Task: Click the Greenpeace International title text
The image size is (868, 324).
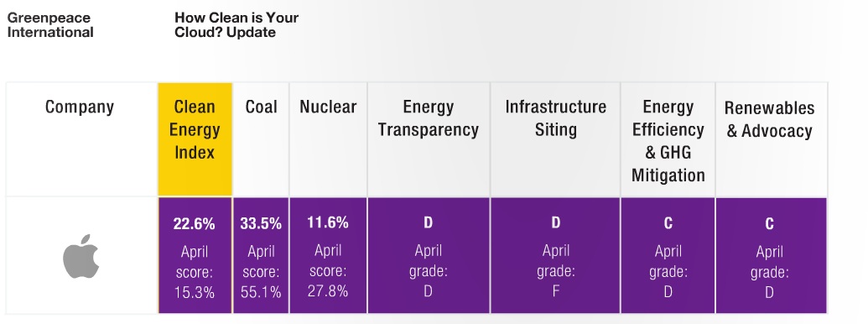Action: point(50,25)
